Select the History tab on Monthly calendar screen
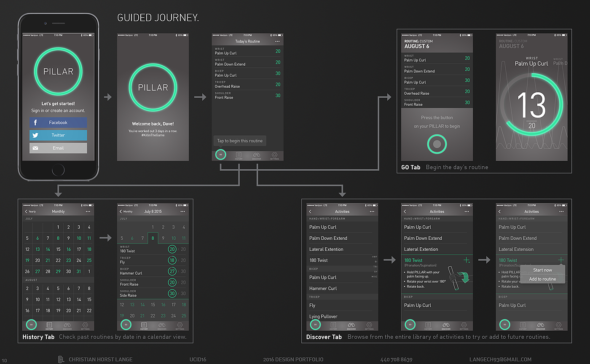 point(49,325)
